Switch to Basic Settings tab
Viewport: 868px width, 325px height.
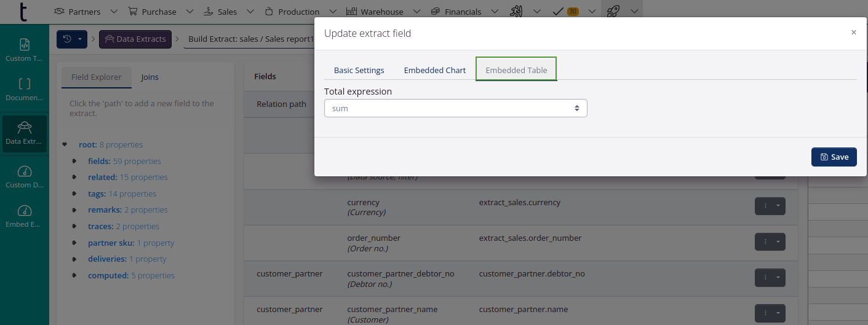359,70
